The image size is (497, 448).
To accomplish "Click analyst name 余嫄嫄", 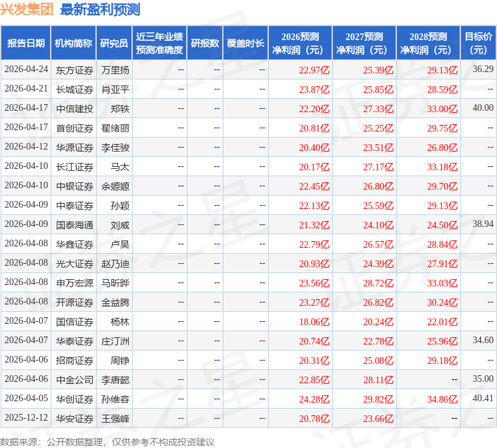I will 115,186.
